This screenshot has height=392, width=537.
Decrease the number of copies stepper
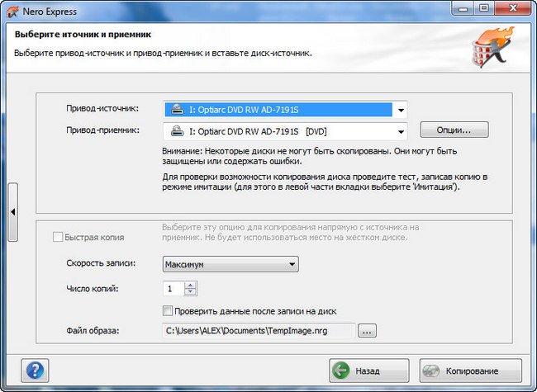[190, 292]
